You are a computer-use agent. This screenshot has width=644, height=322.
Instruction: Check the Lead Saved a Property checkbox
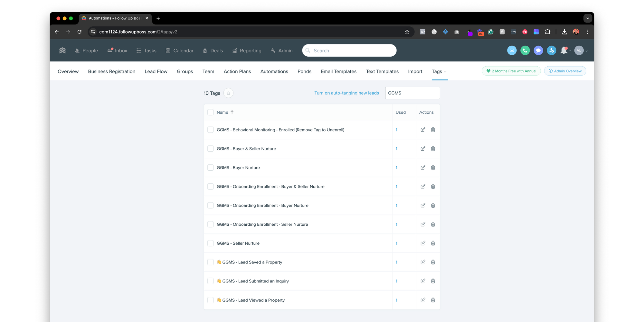(x=211, y=262)
